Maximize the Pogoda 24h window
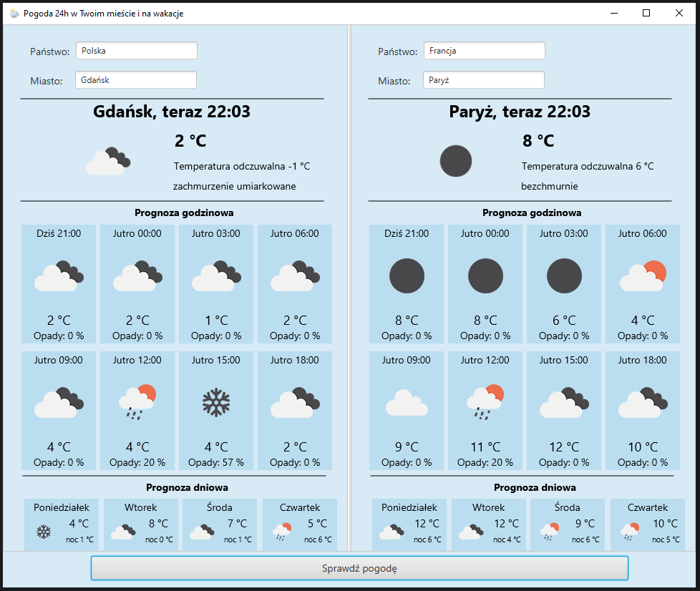The height and width of the screenshot is (591, 700). point(646,13)
